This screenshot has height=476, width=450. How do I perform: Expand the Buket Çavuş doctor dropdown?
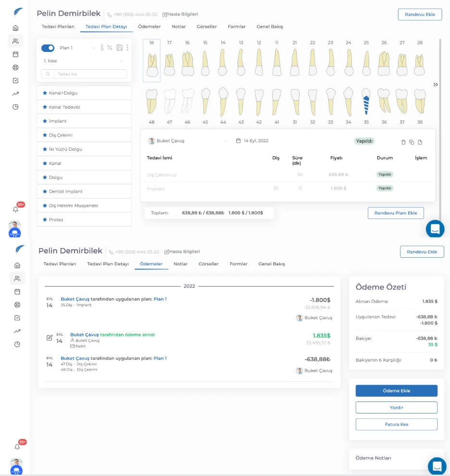[225, 141]
